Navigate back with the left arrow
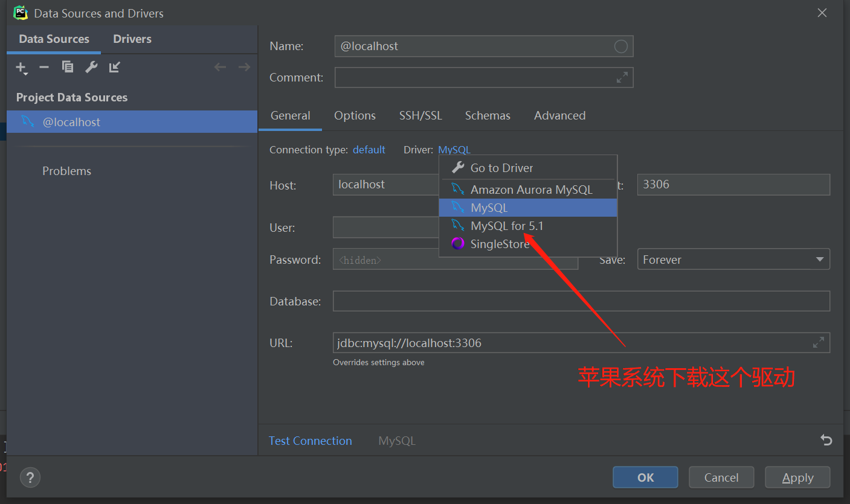The height and width of the screenshot is (504, 850). (x=221, y=67)
